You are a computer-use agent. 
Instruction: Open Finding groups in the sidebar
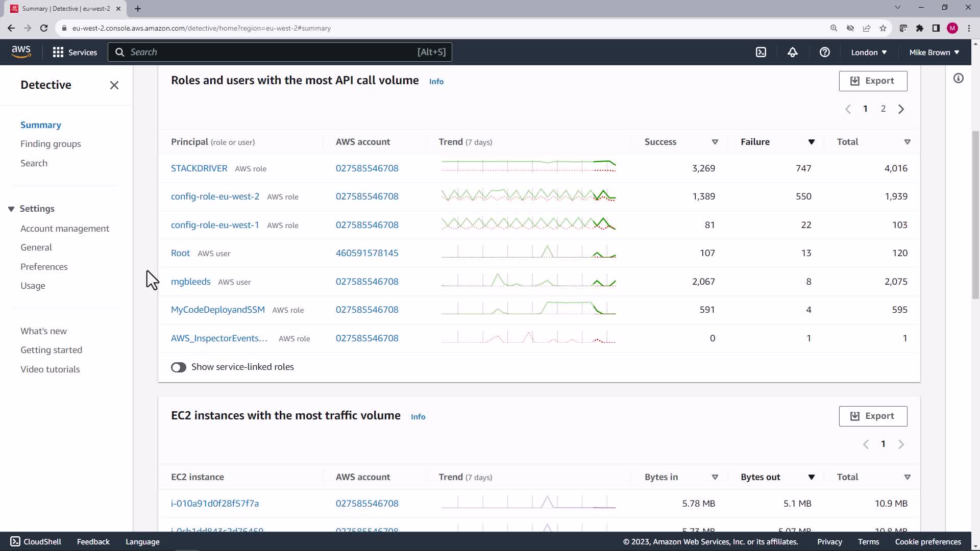point(51,144)
